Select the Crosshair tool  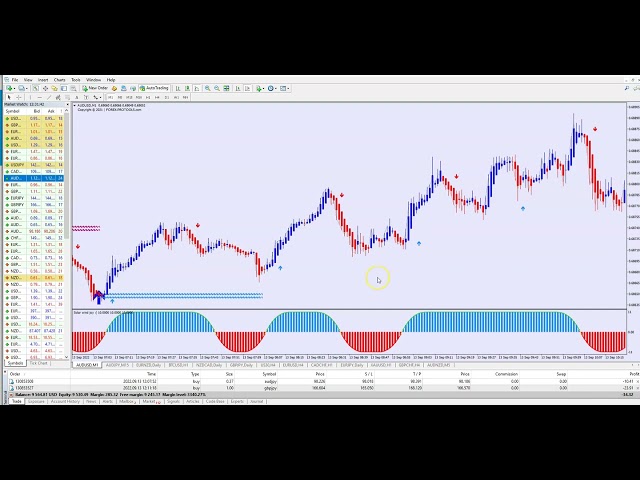click(17, 97)
